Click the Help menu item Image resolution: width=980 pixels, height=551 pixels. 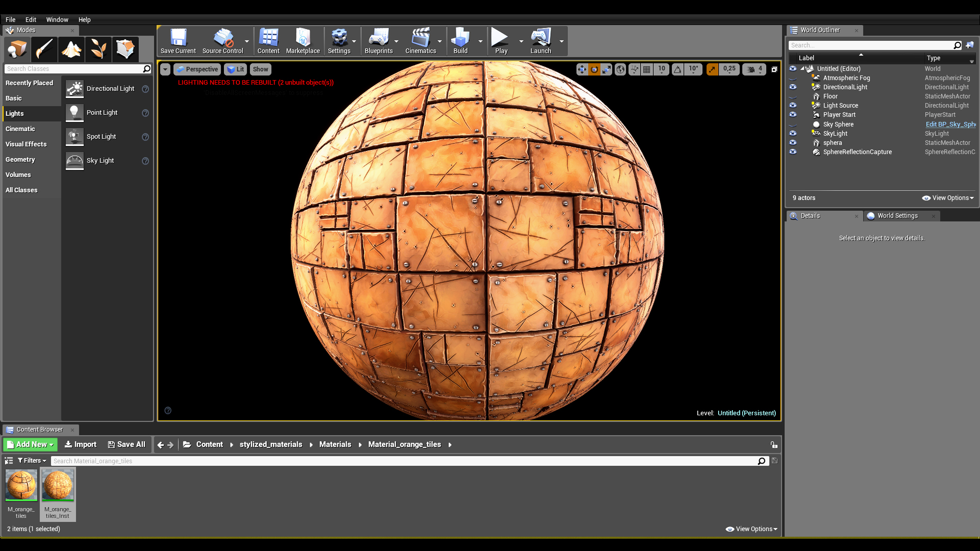coord(84,19)
